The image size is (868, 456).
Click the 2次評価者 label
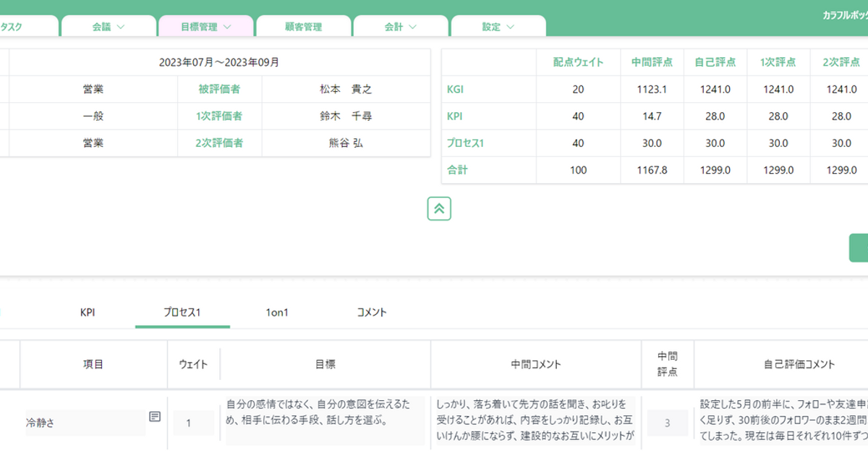tap(219, 143)
